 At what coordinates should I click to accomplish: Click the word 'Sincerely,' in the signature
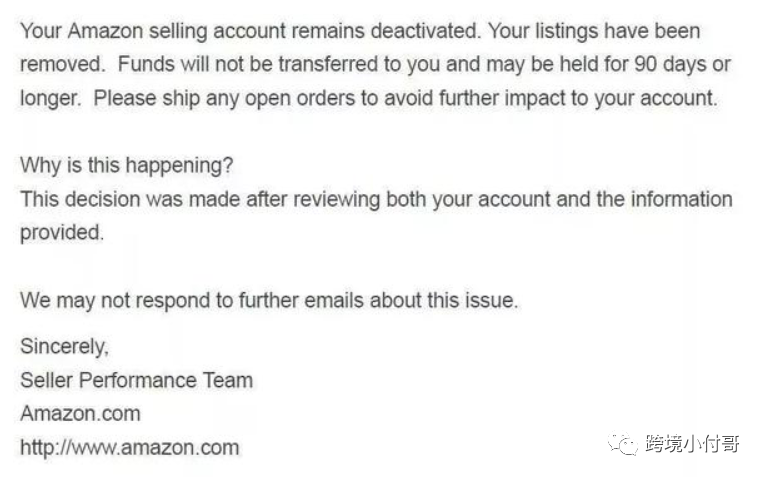64,347
